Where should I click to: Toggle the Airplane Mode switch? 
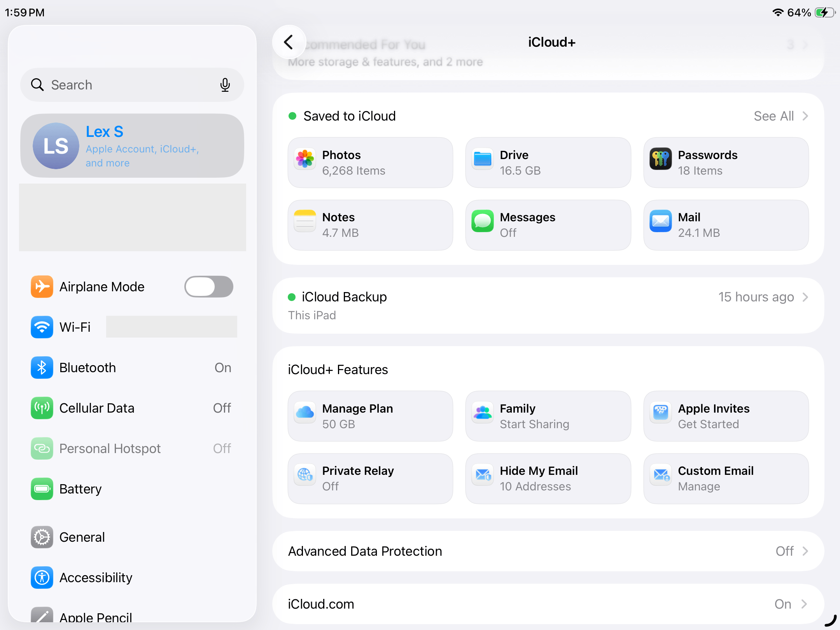pos(209,287)
